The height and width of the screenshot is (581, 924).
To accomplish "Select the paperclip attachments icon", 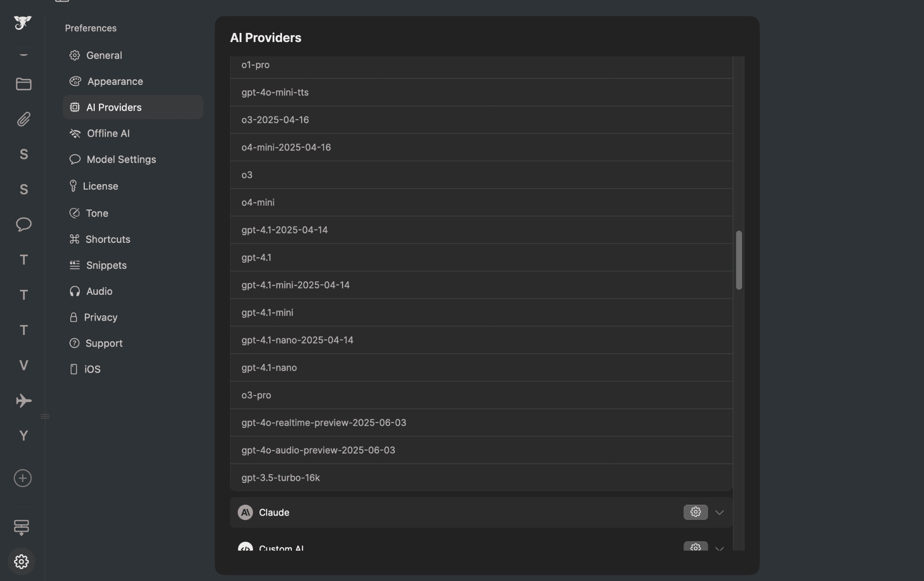I will pos(23,119).
